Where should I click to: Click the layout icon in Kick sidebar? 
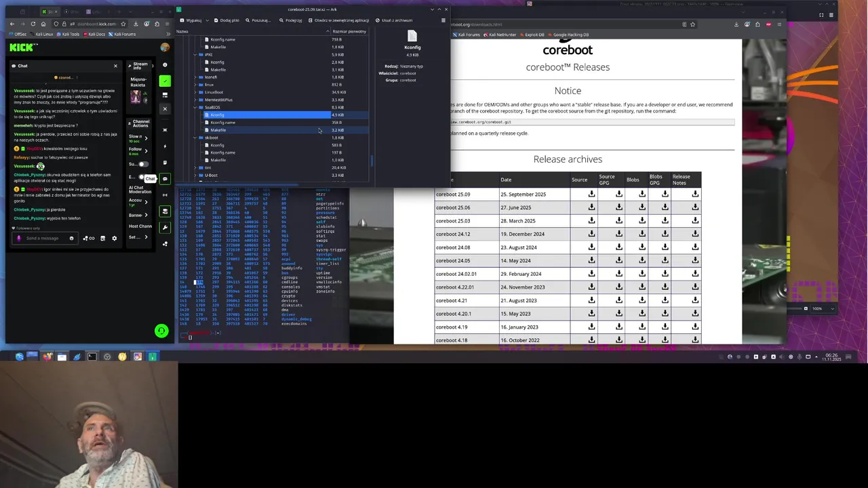point(165,95)
